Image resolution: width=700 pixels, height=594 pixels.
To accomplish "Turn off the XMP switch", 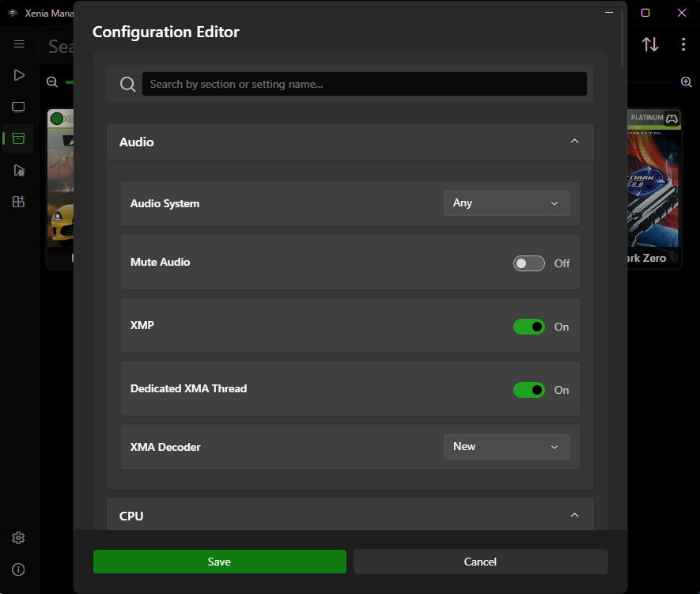I will click(x=528, y=327).
